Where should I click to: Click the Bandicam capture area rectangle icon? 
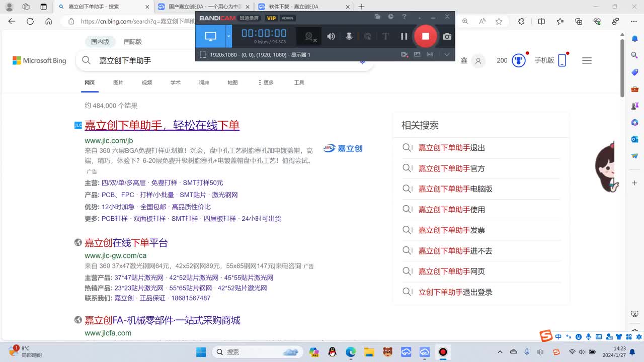point(203,55)
